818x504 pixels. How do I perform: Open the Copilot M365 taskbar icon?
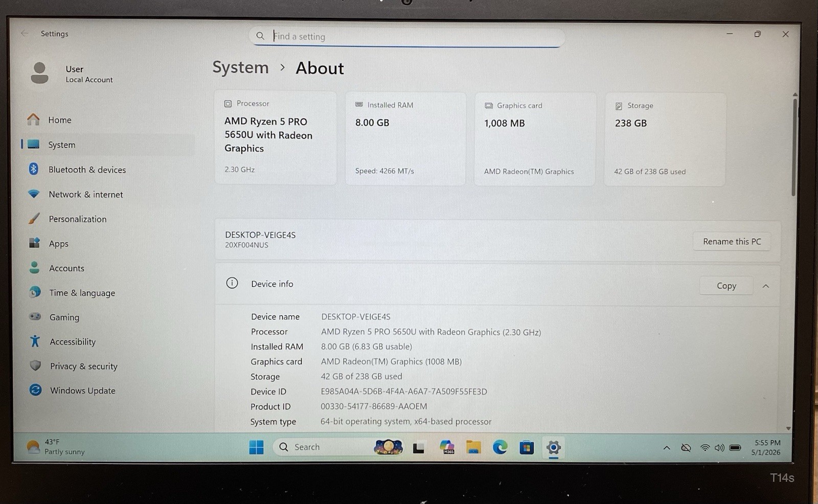point(447,447)
